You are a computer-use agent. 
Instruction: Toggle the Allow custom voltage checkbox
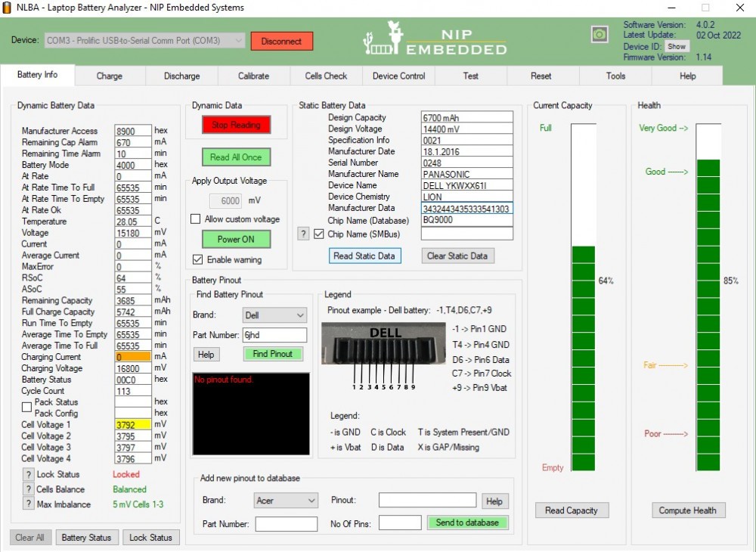(195, 219)
